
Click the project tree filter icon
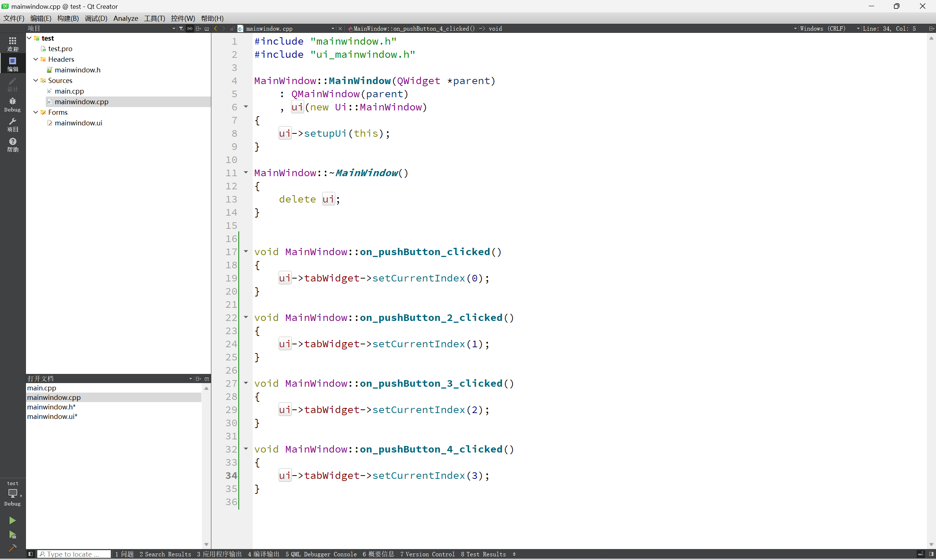coord(181,28)
